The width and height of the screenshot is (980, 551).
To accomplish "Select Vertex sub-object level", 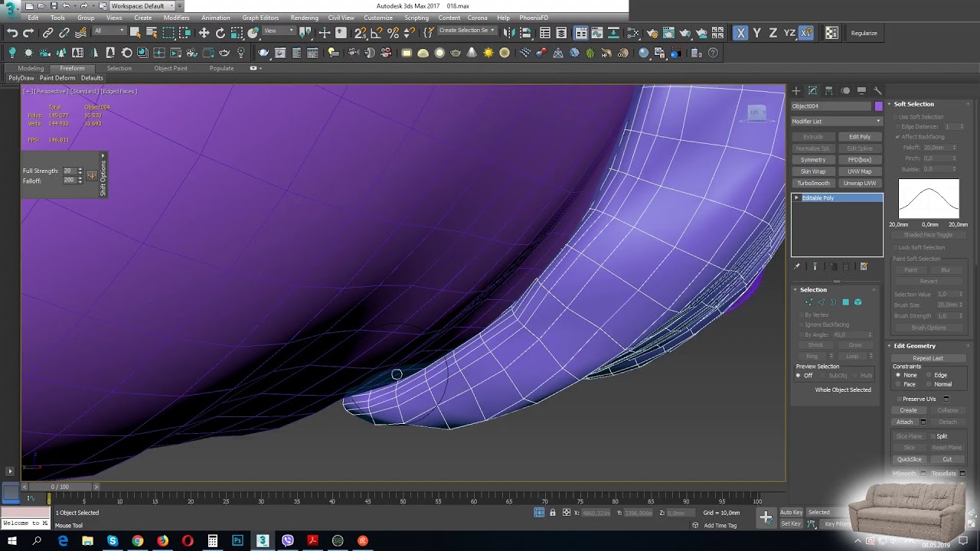I will tap(808, 302).
